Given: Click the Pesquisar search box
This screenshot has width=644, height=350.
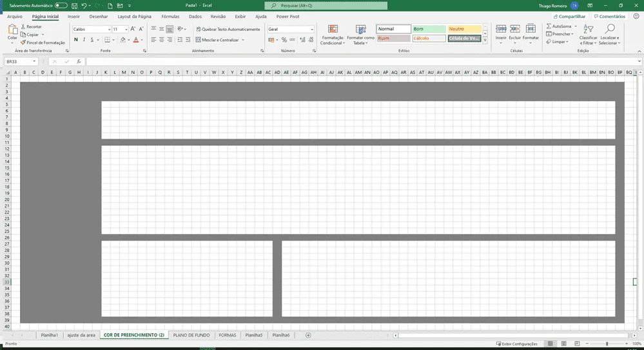Looking at the screenshot, I should [326, 6].
